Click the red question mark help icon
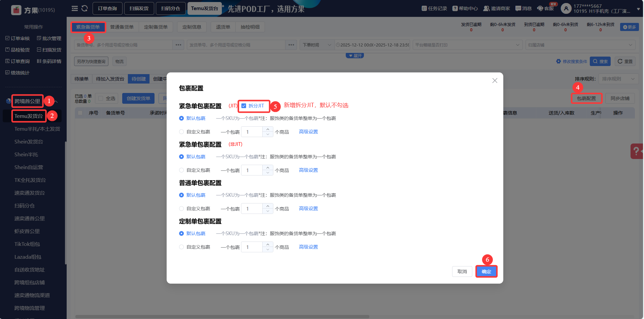Image resolution: width=644 pixels, height=319 pixels. tap(637, 151)
